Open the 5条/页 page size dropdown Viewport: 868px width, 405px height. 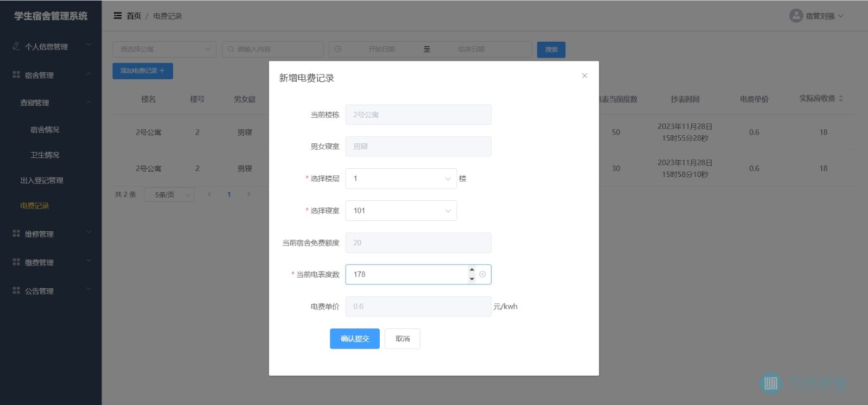pos(169,194)
